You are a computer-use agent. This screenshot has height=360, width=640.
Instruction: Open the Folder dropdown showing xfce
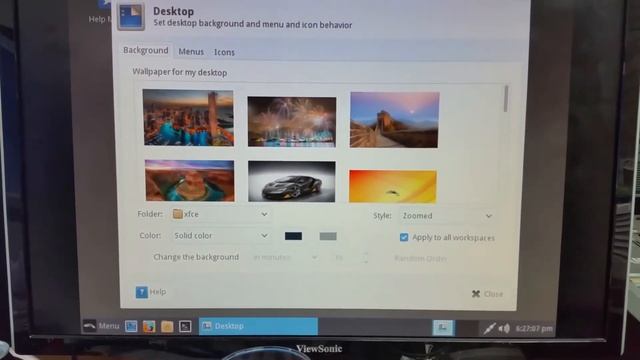[220, 214]
